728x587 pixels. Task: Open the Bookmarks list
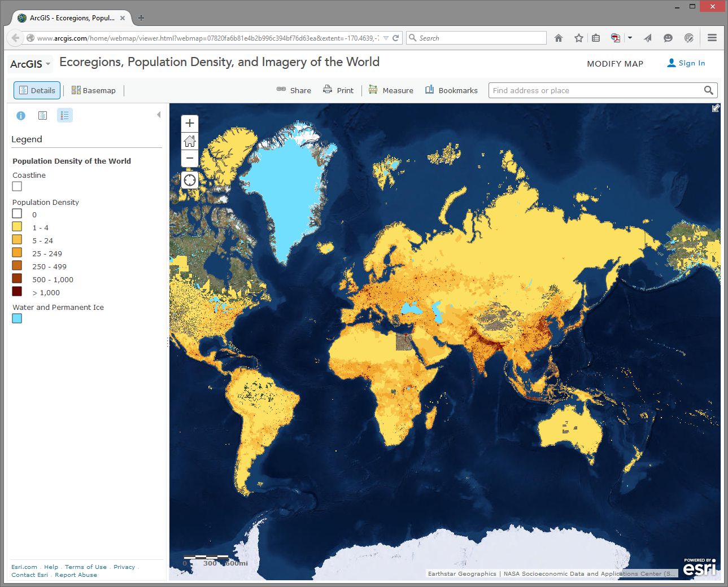(x=451, y=90)
